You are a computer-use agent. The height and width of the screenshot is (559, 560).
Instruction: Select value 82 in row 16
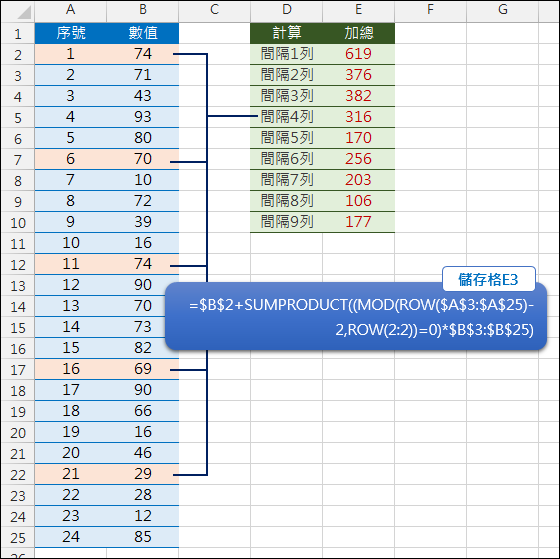[x=142, y=348]
